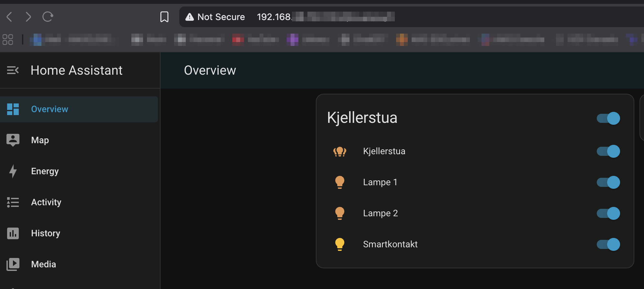Image resolution: width=644 pixels, height=289 pixels.
Task: Click the Kjellerstua light group icon
Action: (340, 151)
